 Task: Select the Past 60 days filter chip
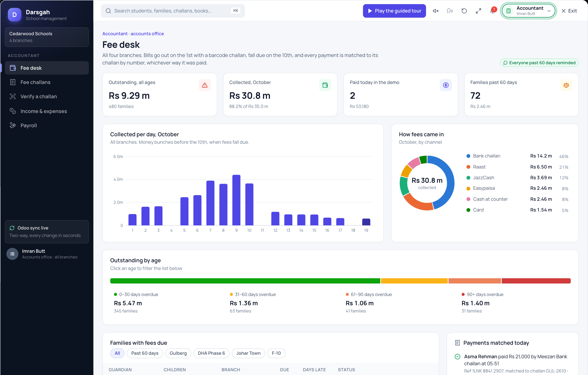145,353
